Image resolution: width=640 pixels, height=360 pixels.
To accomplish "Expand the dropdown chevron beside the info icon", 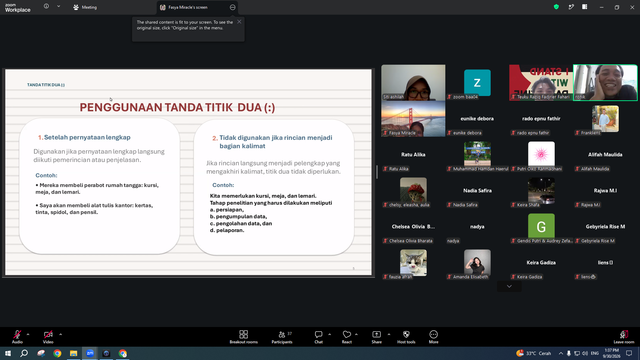I will pos(58,7).
